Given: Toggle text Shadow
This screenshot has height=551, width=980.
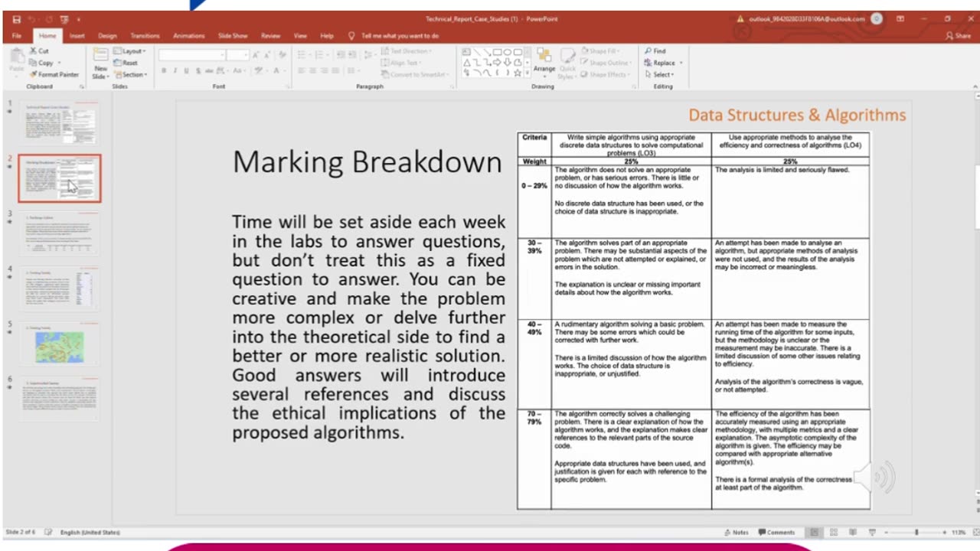Looking at the screenshot, I should 198,70.
